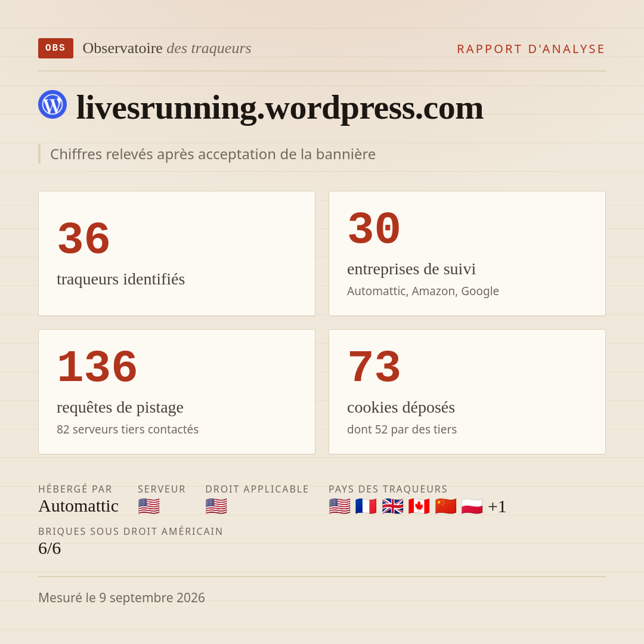Click dont 52 par des tiers text
The width and height of the screenshot is (644, 644).
[x=402, y=429]
